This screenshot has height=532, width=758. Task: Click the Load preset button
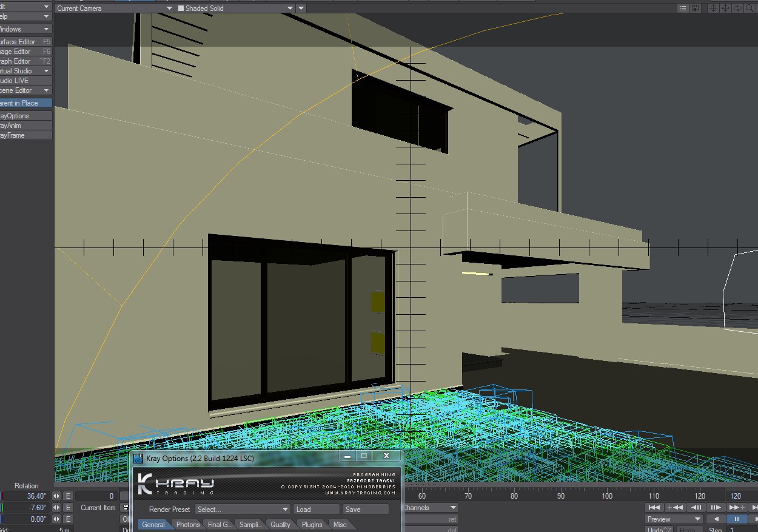(x=316, y=510)
